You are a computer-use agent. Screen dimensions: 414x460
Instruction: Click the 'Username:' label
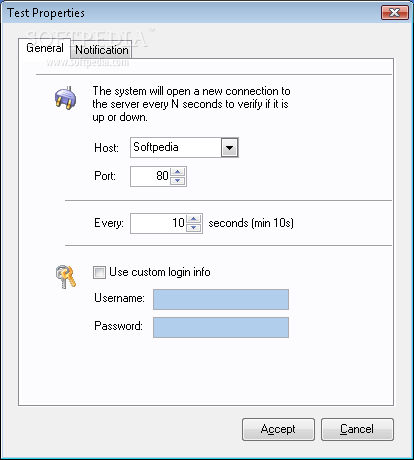(x=119, y=298)
